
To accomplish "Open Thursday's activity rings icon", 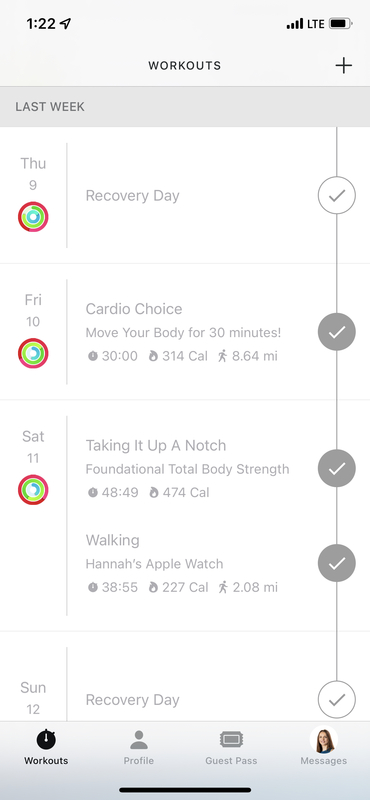I will tap(33, 217).
